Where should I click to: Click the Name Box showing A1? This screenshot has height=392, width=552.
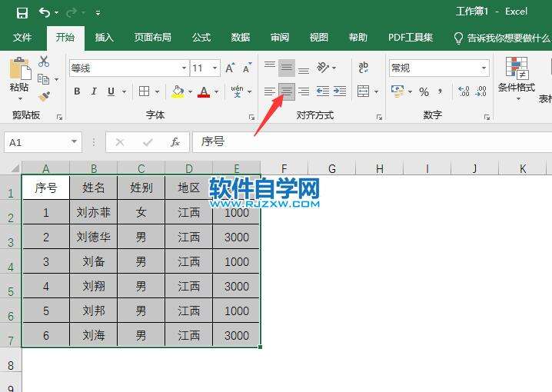tap(43, 142)
